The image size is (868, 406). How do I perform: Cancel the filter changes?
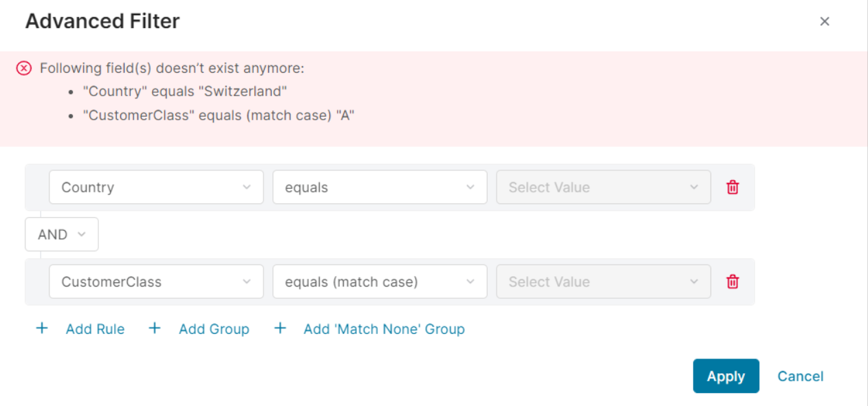[x=800, y=376]
